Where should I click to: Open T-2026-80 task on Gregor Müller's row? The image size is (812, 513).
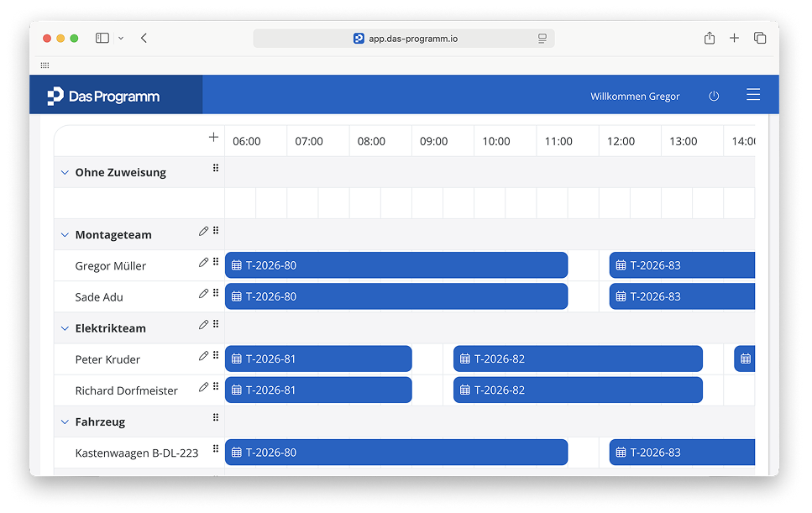pyautogui.click(x=396, y=265)
